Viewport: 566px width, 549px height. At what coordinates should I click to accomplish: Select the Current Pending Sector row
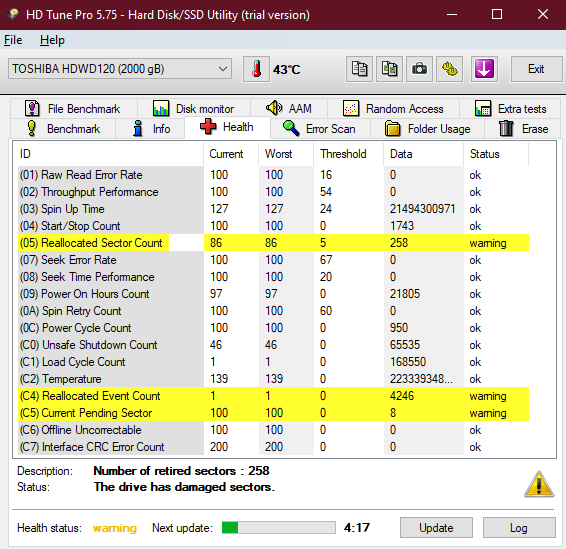point(273,413)
